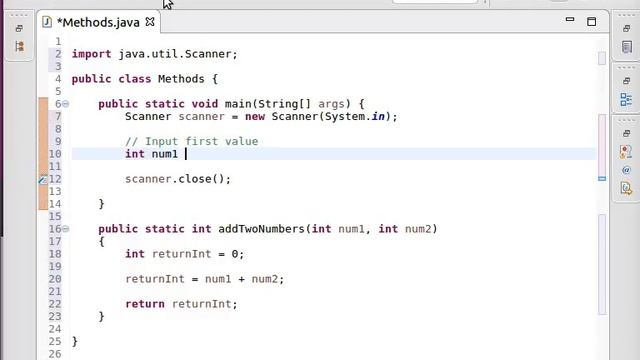Click 'returnInt = num1 + num2;' statement
This screenshot has width=640, height=360.
click(x=204, y=279)
